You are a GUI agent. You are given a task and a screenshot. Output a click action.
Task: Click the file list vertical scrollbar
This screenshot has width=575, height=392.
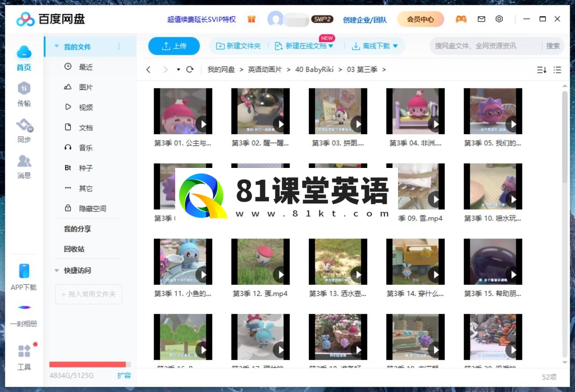[565, 137]
